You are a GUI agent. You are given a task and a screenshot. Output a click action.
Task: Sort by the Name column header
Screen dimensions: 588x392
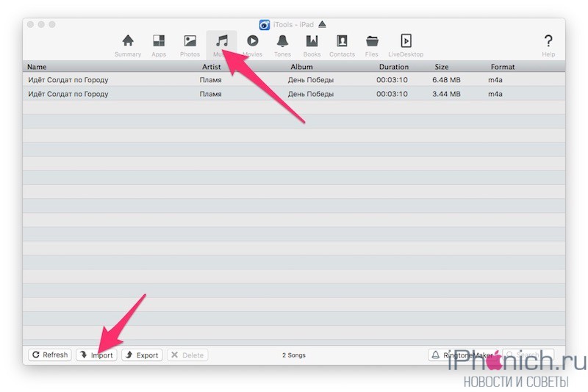(x=37, y=67)
